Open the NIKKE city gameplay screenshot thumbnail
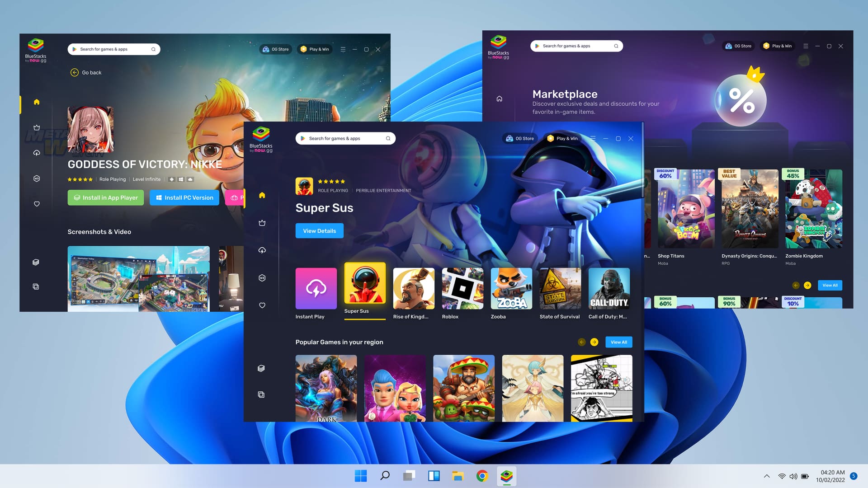868x488 pixels. (x=138, y=279)
